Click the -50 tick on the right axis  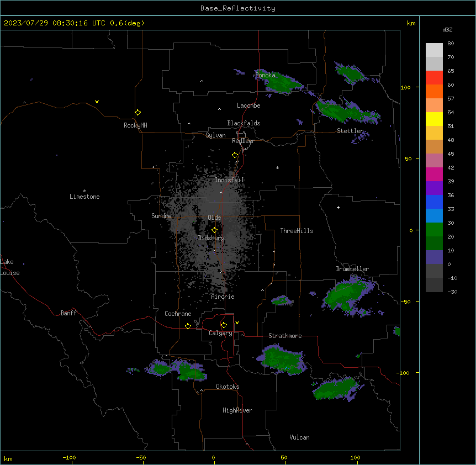point(405,302)
